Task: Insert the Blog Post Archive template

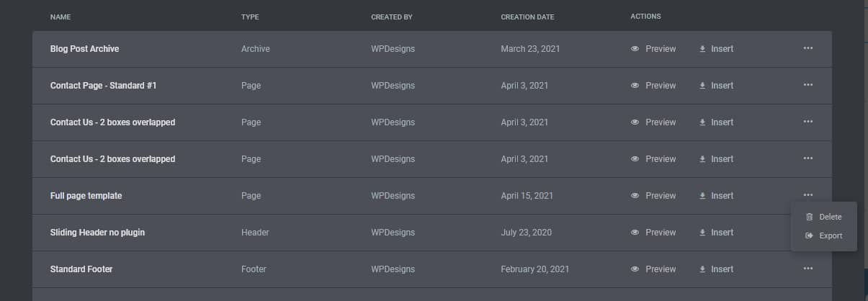Action: (722, 49)
